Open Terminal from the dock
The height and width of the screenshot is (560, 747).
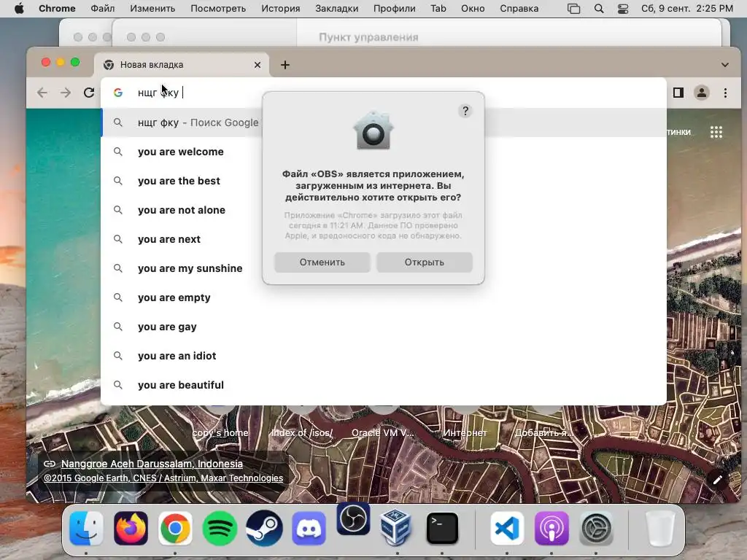(x=442, y=529)
